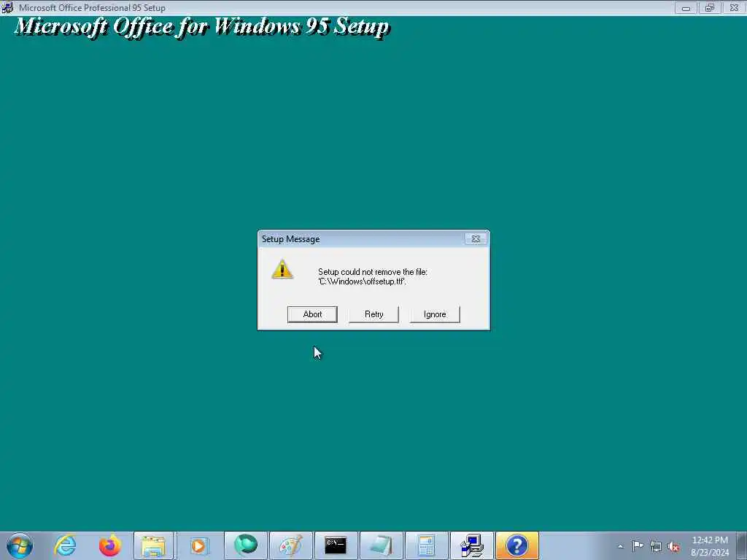Screen dimensions: 747x560
Task: Choose Ignore in the Setup Message
Action: click(435, 314)
